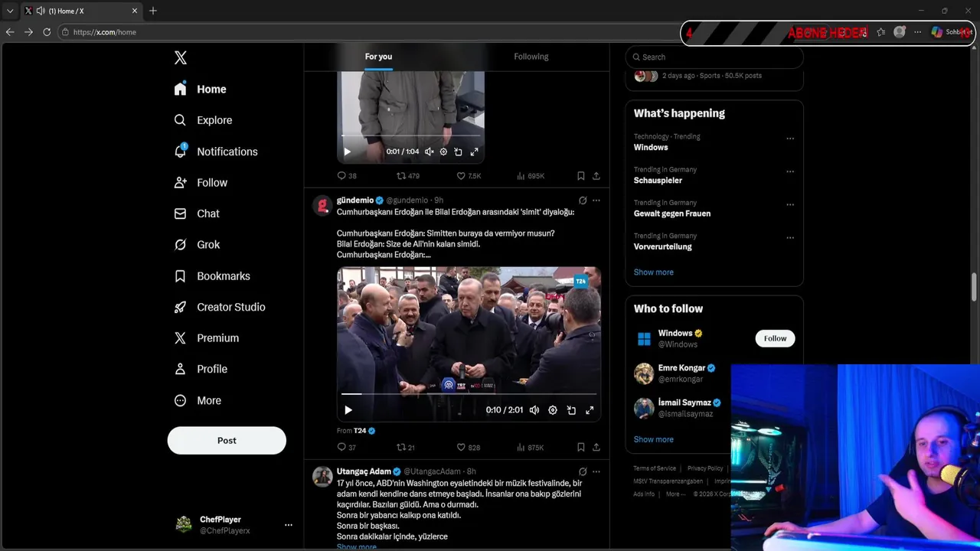This screenshot has height=551, width=980.
Task: Unmute the top video
Action: click(429, 152)
